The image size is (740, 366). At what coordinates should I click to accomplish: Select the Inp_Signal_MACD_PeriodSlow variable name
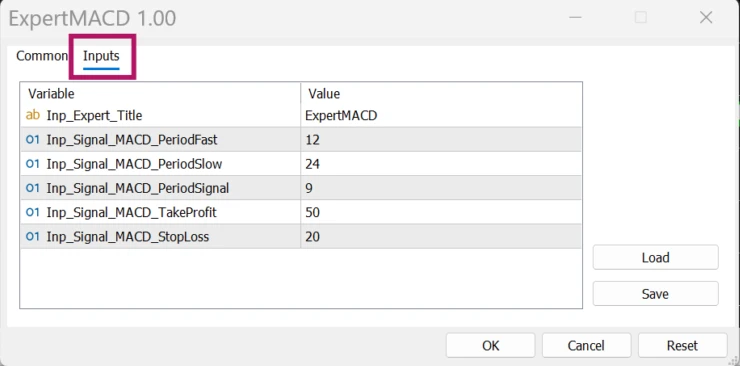pos(135,164)
